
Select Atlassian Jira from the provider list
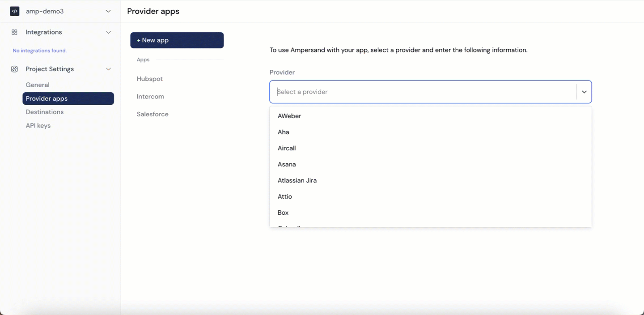click(x=297, y=180)
